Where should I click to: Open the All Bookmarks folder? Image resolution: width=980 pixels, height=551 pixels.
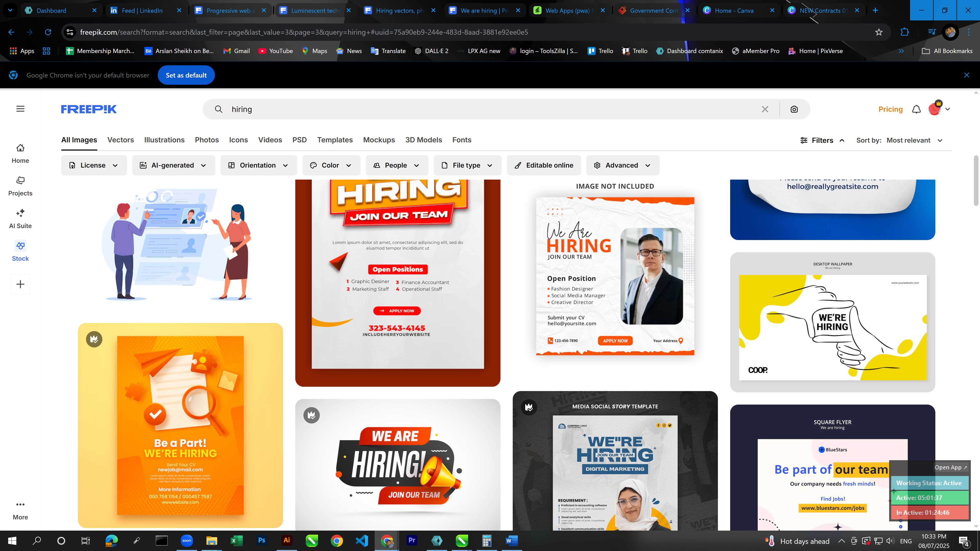click(947, 51)
